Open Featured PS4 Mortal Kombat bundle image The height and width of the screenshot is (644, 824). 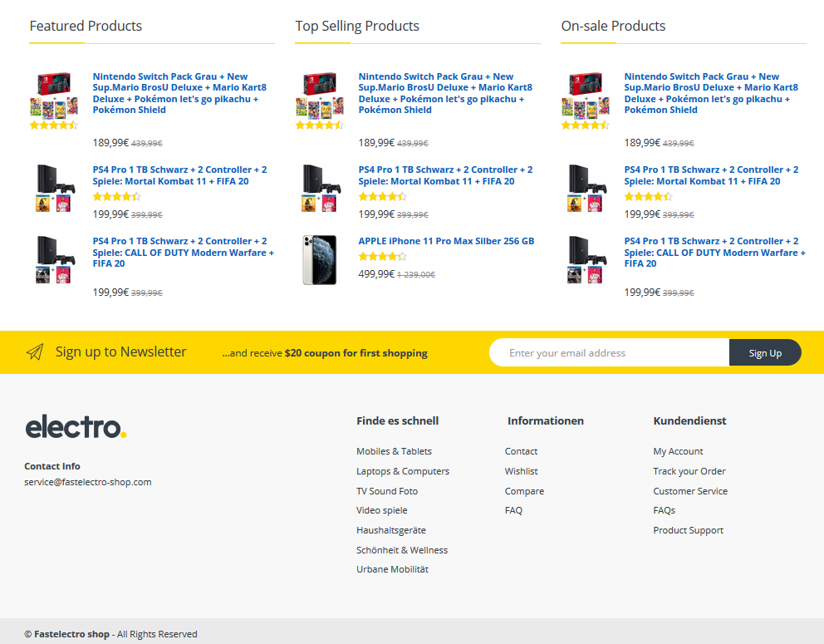[54, 189]
